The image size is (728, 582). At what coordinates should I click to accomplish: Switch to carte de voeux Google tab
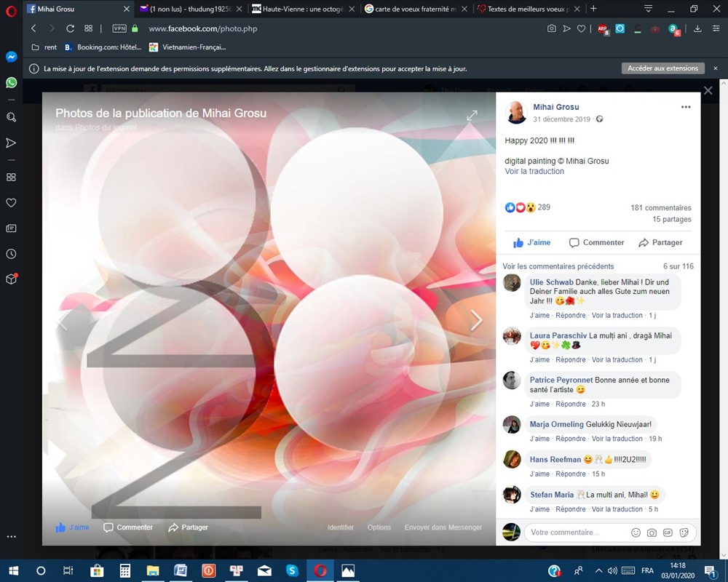[x=416, y=9]
